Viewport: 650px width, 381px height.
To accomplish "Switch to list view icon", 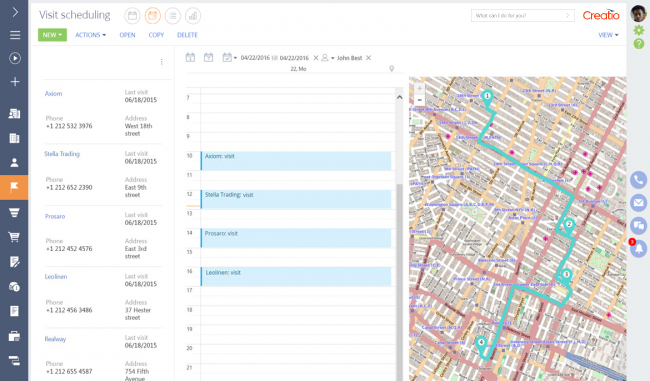I will (172, 16).
